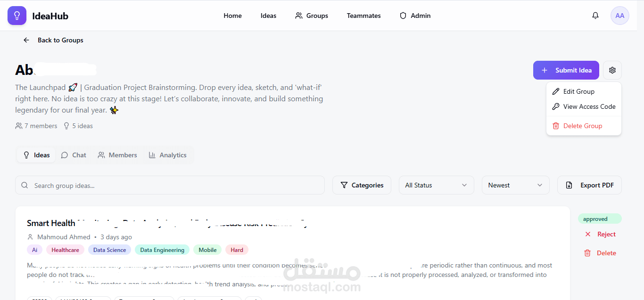Click the Categories filter button
The width and height of the screenshot is (644, 300).
[362, 185]
